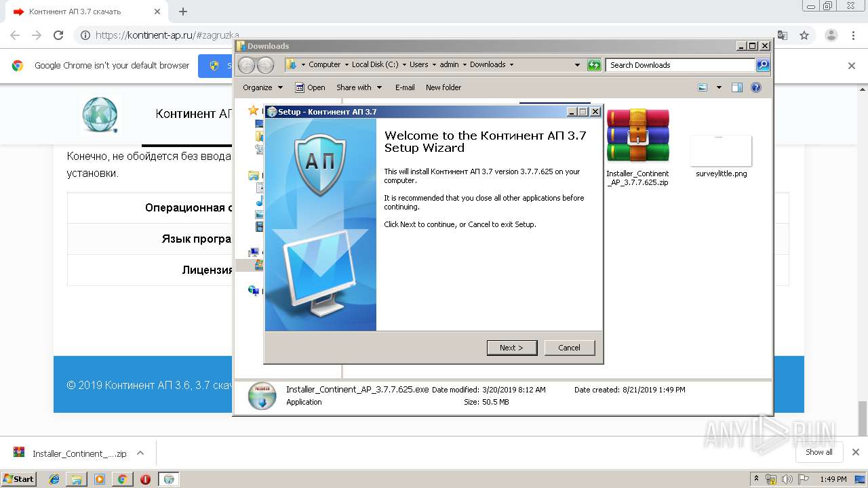
Task: Select Users in the address breadcrumb
Action: (x=418, y=65)
